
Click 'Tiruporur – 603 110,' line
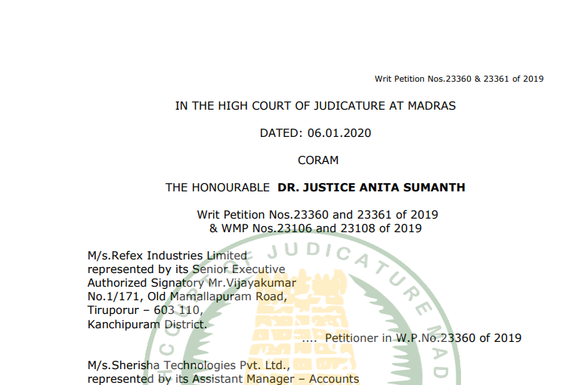coord(145,310)
